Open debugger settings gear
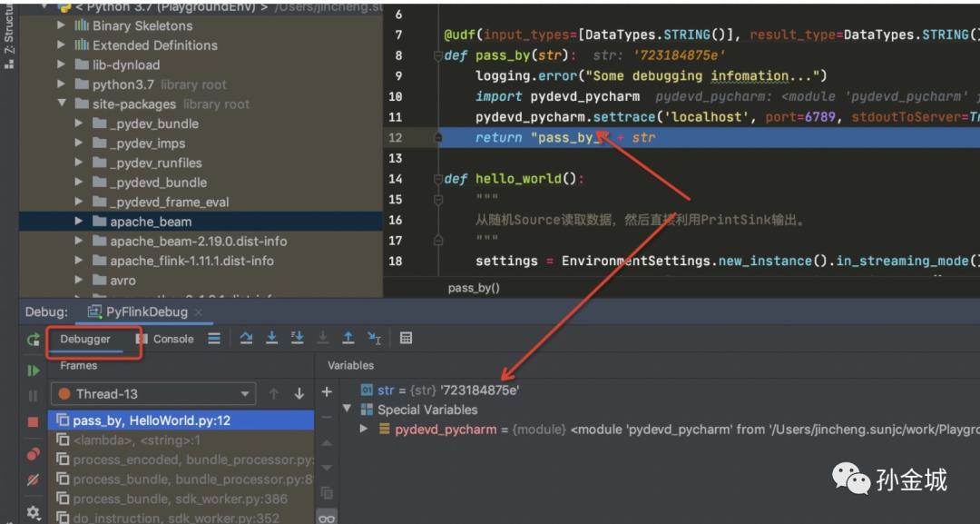This screenshot has height=524, width=980. (34, 513)
